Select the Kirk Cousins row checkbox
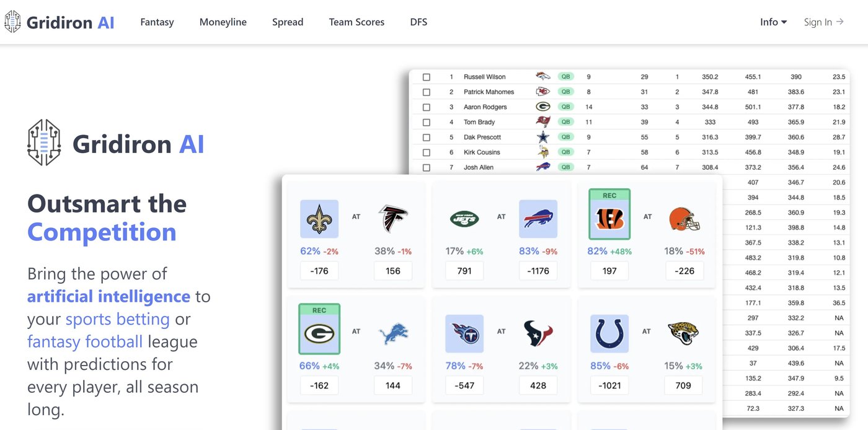The width and height of the screenshot is (868, 430). (426, 152)
